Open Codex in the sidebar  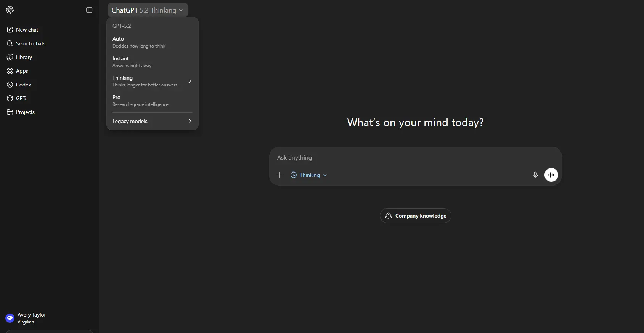[50, 85]
